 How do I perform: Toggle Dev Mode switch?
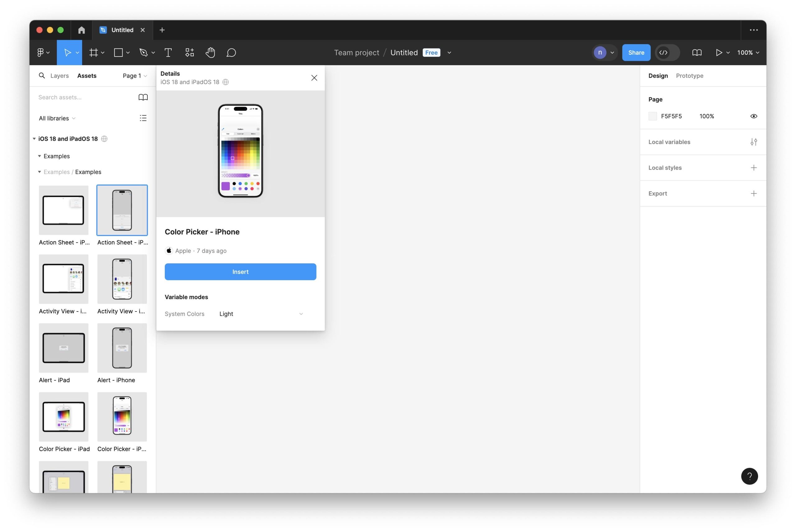(x=667, y=52)
